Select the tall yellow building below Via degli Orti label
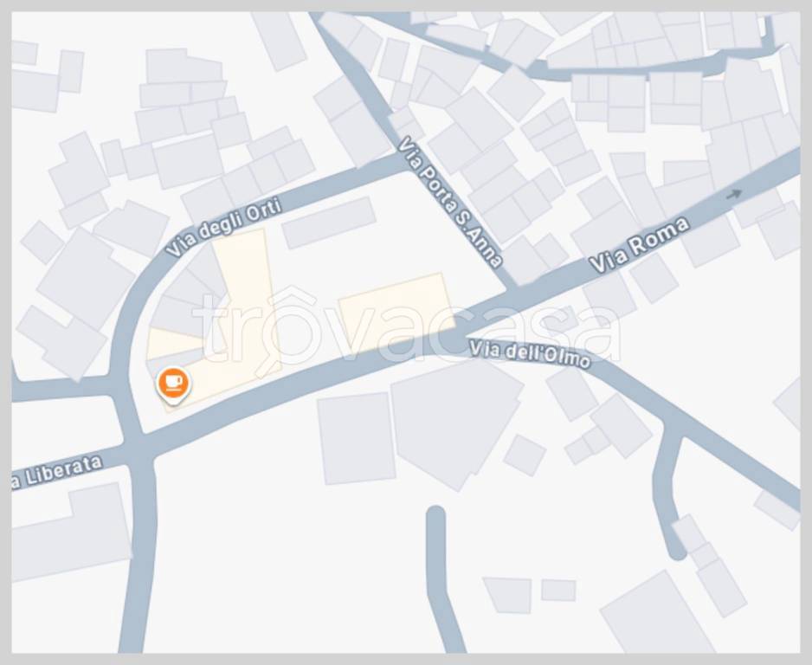Screen dimensions: 812x665 (246, 290)
